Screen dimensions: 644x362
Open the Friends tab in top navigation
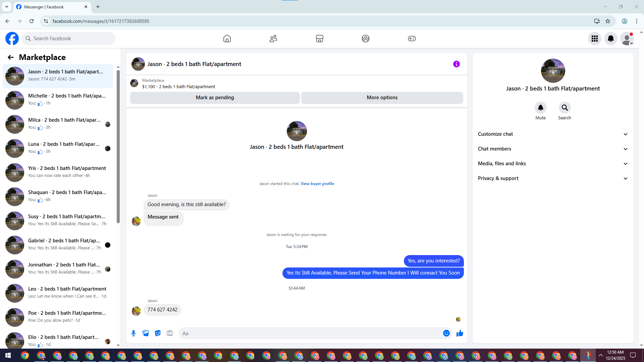(273, 39)
